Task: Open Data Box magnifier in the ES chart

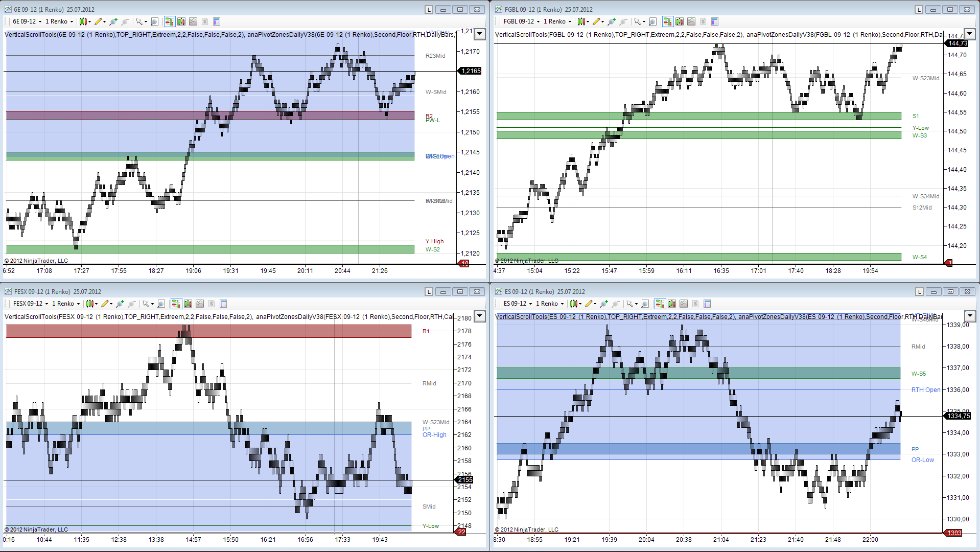Action: coord(645,304)
